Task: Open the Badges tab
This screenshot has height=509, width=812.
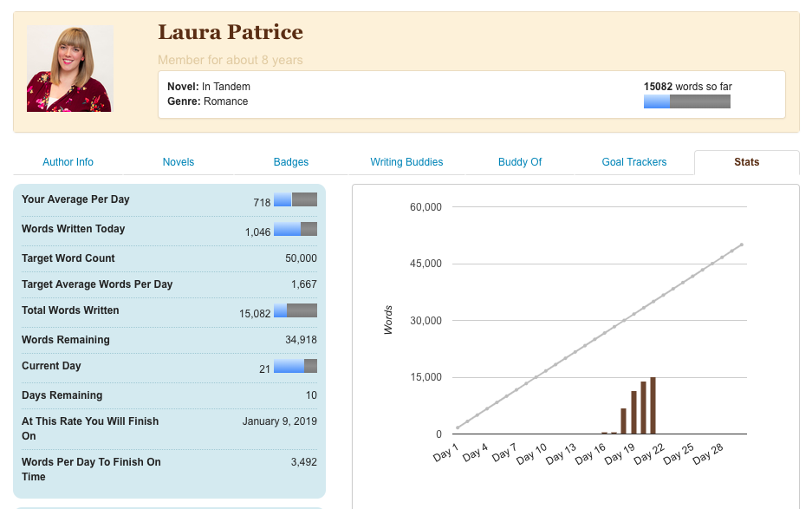Action: coord(291,162)
